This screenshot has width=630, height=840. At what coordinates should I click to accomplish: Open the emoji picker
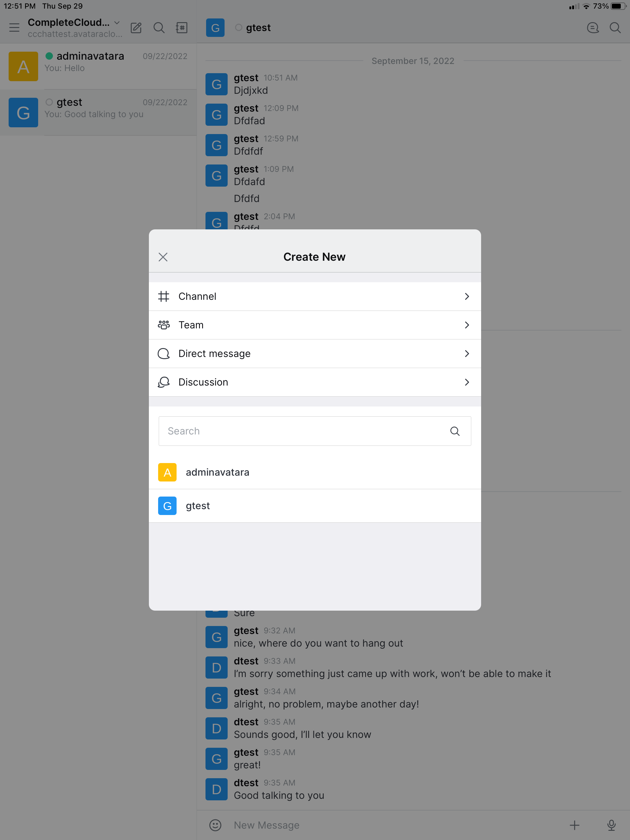(x=215, y=825)
